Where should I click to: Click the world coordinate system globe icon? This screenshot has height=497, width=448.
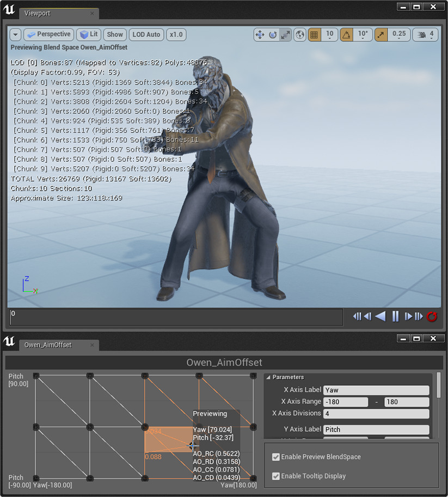(x=300, y=34)
